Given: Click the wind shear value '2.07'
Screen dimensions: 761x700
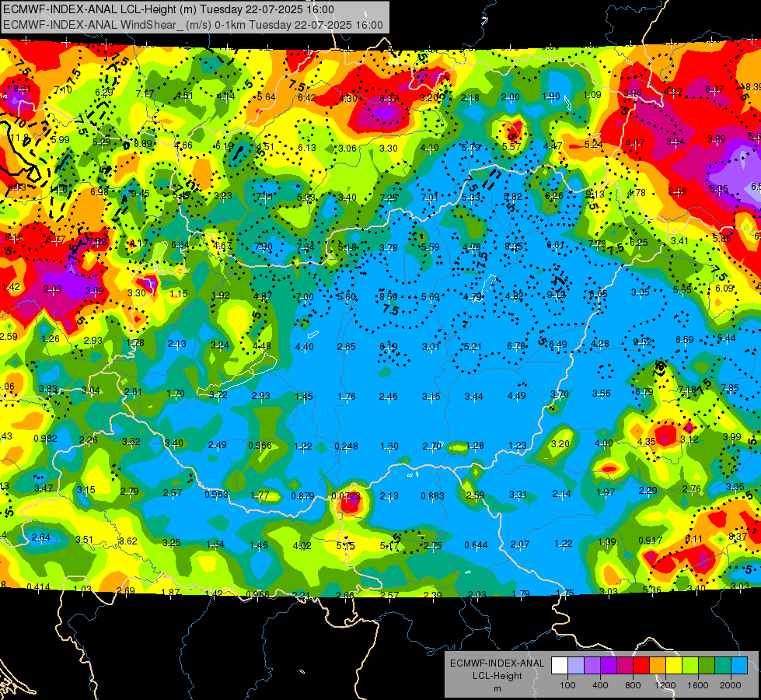Looking at the screenshot, I should [x=520, y=544].
